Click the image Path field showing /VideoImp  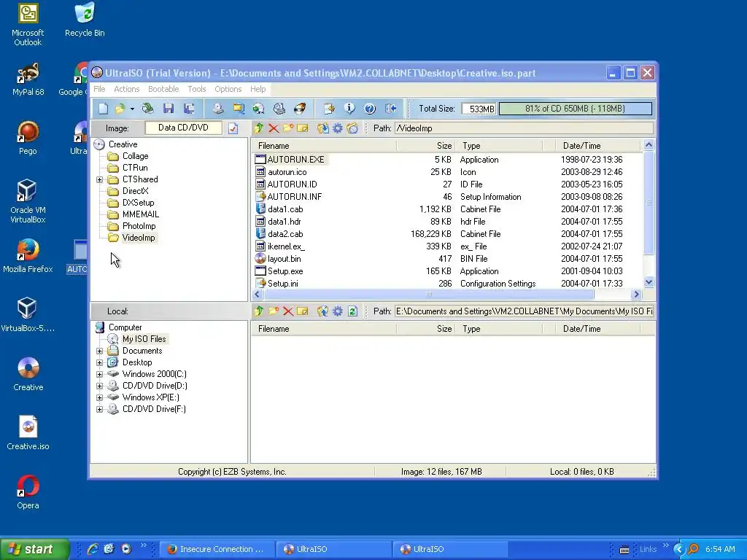pos(524,128)
